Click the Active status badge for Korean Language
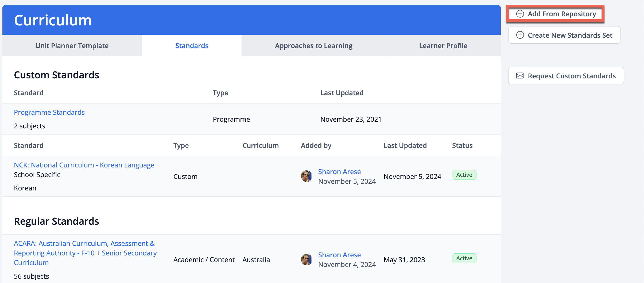The height and width of the screenshot is (283, 644). [464, 175]
